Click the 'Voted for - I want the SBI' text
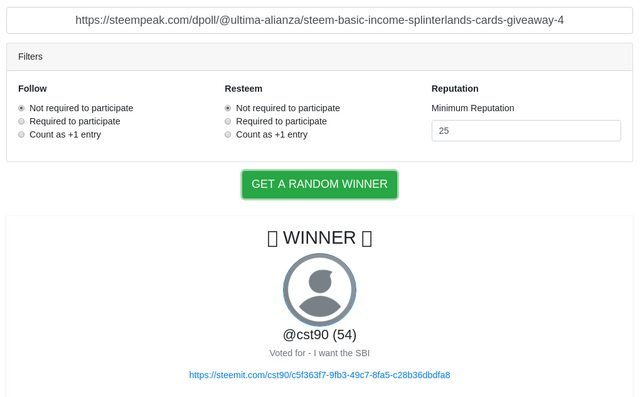 tap(320, 353)
